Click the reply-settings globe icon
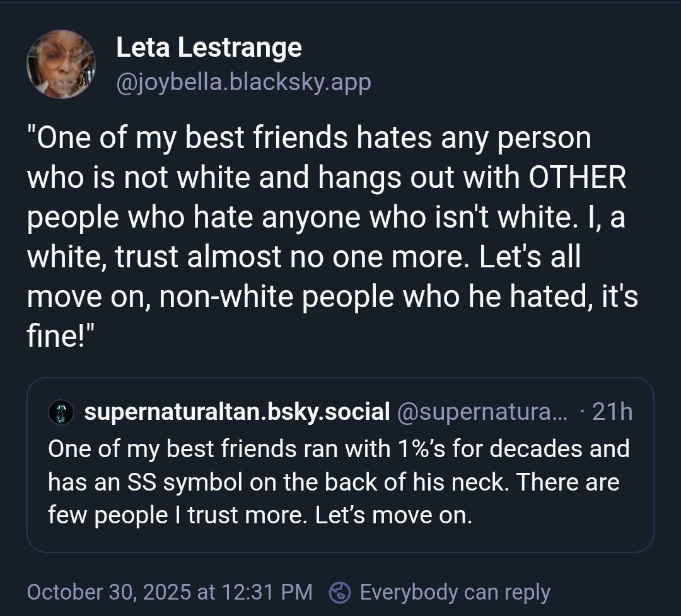 (340, 592)
